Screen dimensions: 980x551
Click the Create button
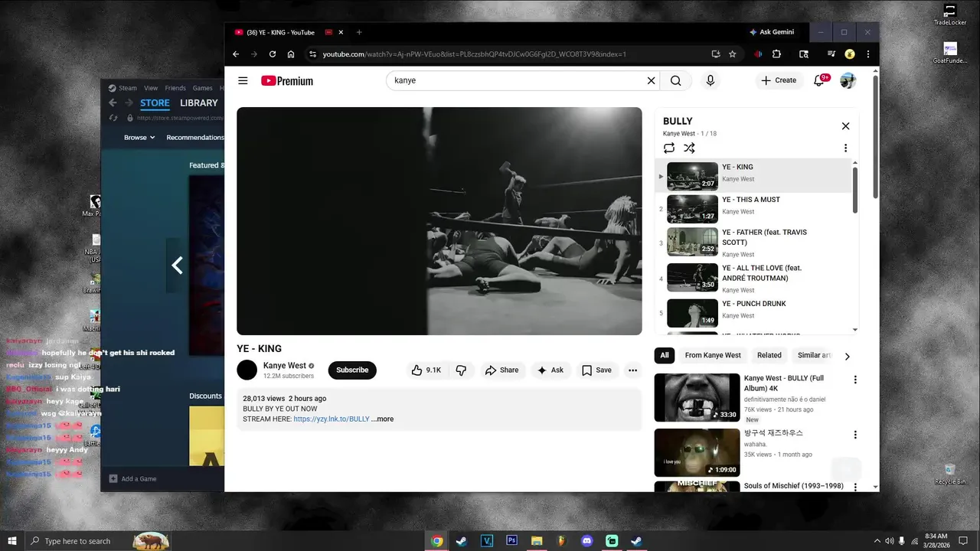779,80
